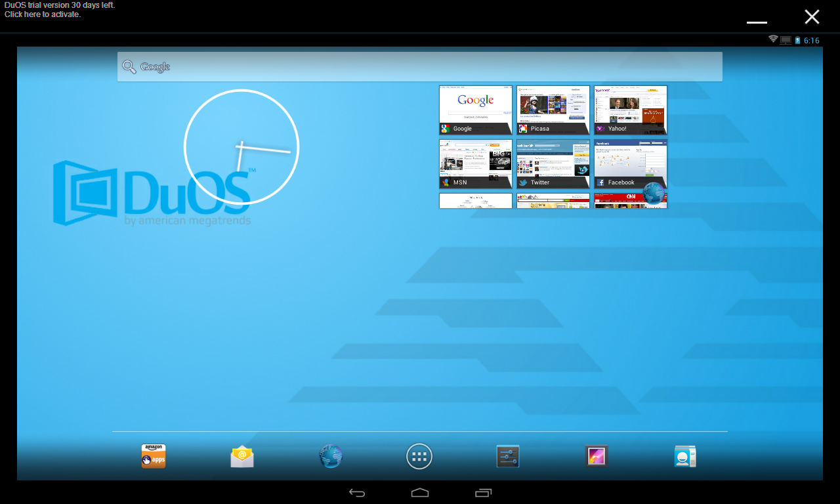
Task: Open the Yahoo! bookmark thumbnail
Action: point(631,110)
